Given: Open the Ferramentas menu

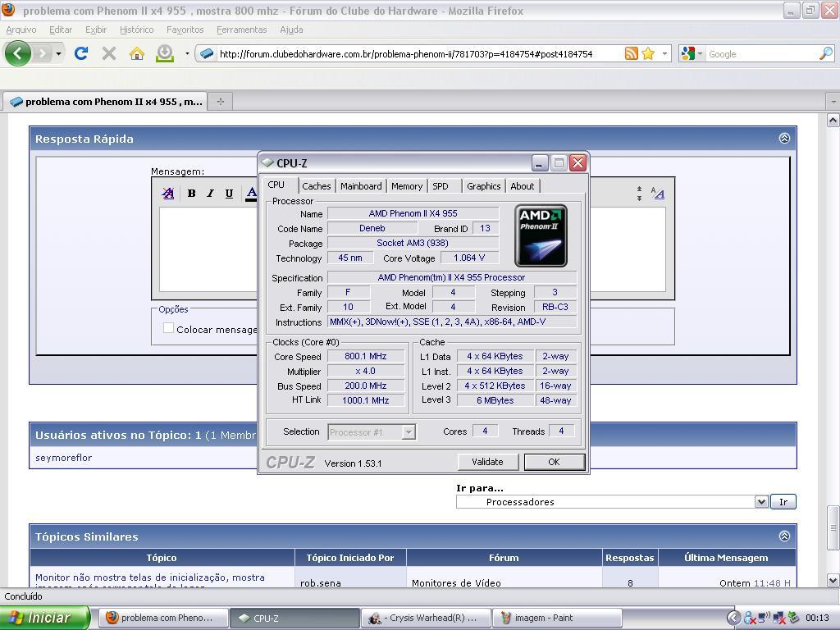Looking at the screenshot, I should pos(242,30).
